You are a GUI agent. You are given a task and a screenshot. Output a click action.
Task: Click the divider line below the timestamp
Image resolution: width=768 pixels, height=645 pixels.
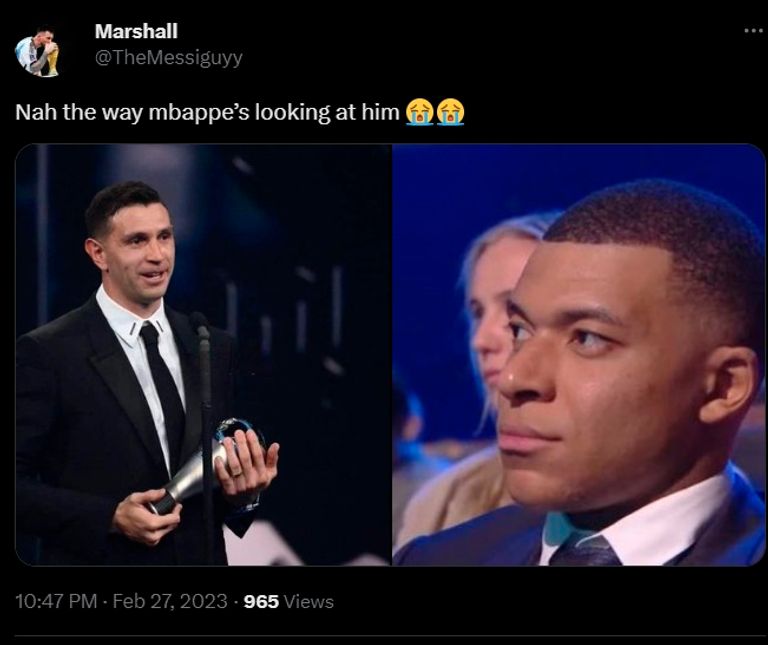pos(391,636)
